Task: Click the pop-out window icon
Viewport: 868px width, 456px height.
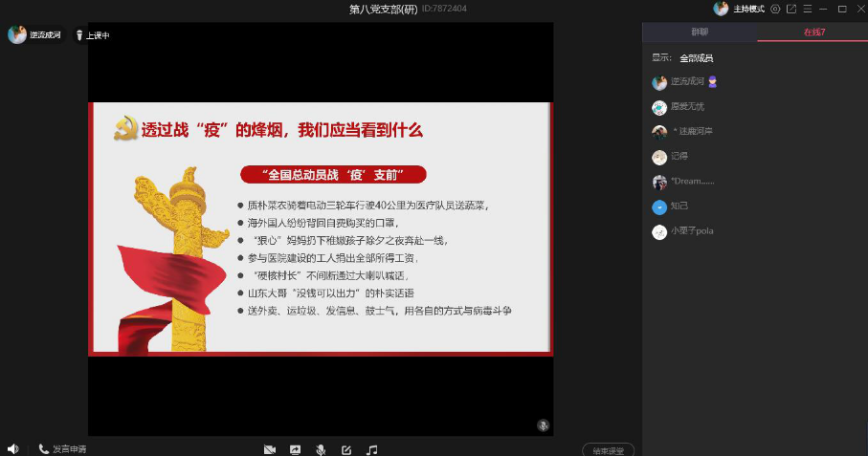Action: tap(790, 9)
